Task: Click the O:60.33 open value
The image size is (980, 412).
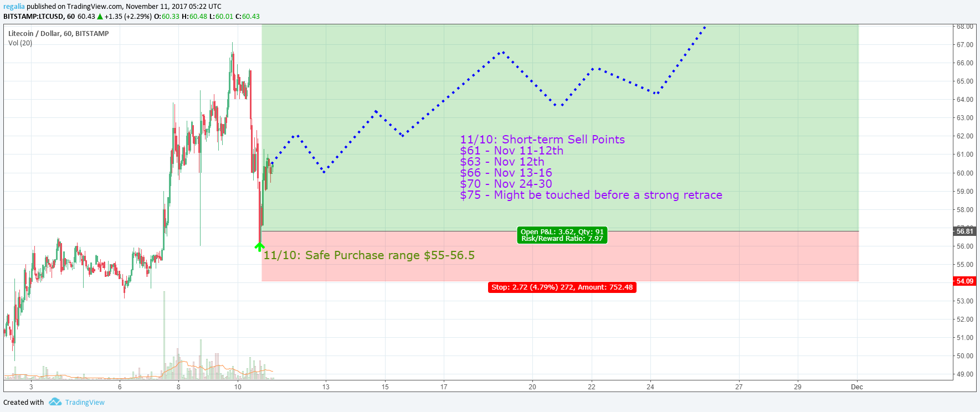Action: point(167,17)
